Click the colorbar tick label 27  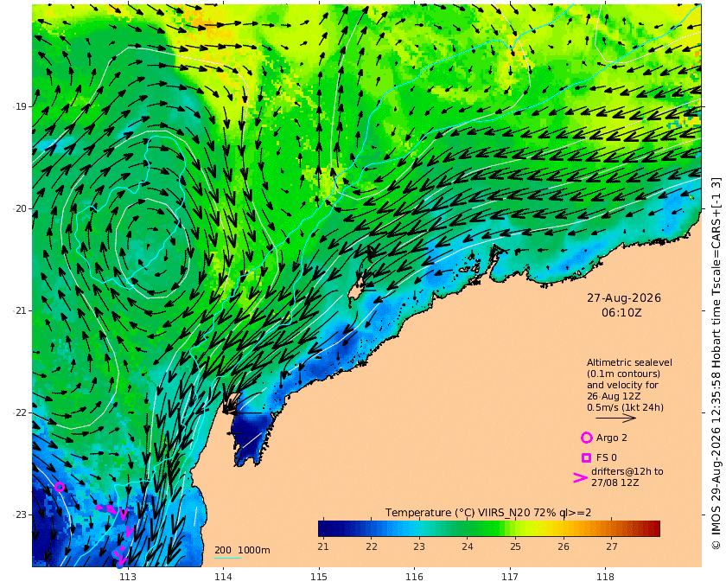click(612, 546)
